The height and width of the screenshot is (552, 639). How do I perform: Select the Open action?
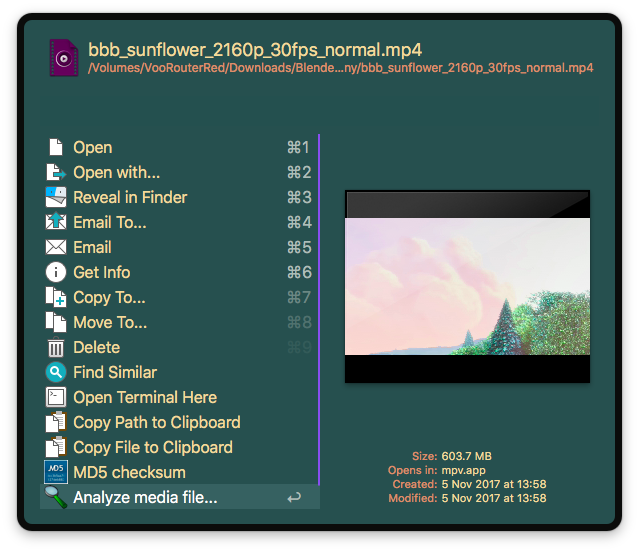tap(92, 147)
